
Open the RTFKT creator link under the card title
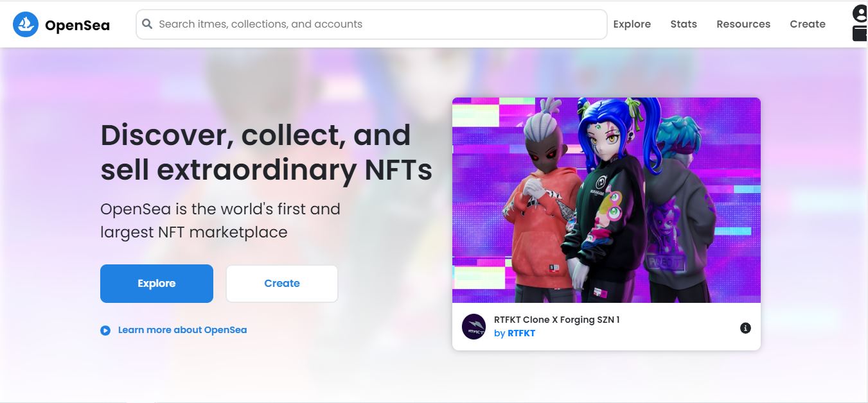tap(520, 333)
